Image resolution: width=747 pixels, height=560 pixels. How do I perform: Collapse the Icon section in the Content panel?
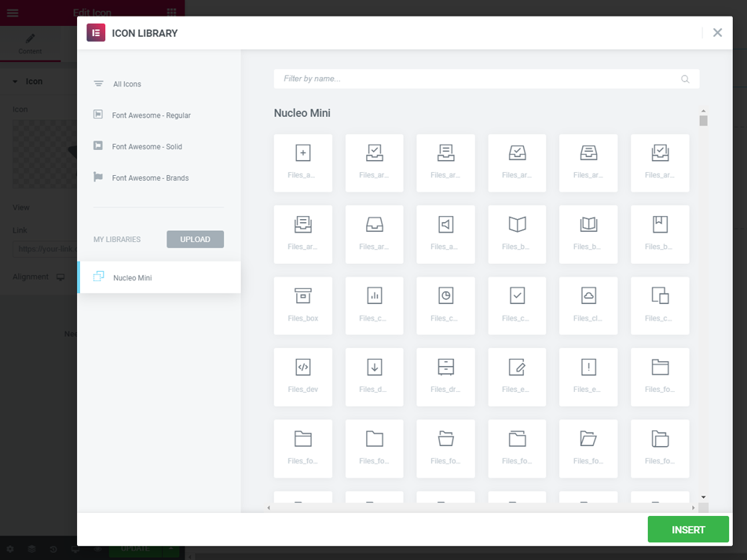pyautogui.click(x=31, y=81)
